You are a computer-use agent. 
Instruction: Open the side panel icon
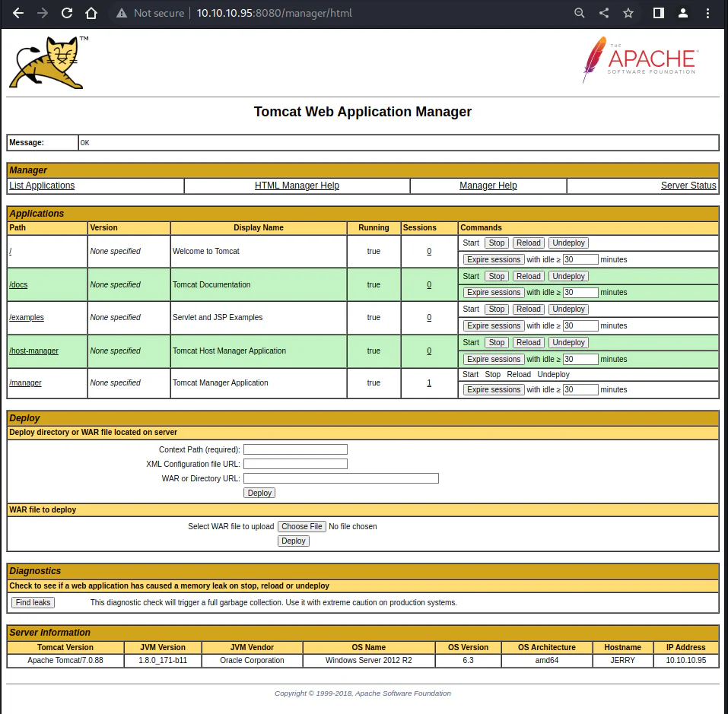coord(658,13)
